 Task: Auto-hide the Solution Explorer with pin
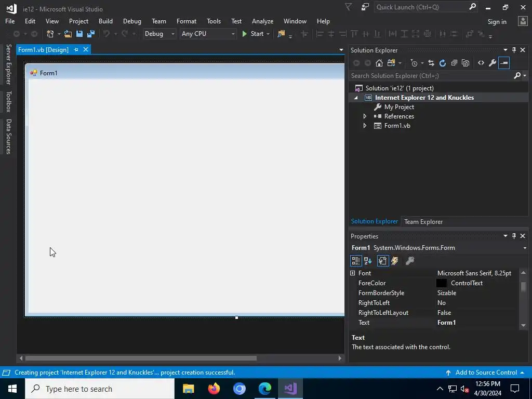click(x=514, y=50)
